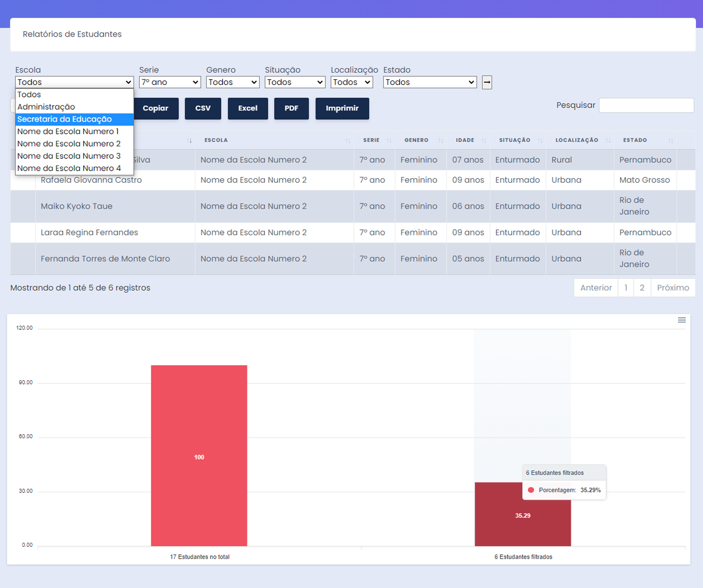Sort by Situação column arrows
703x588 pixels.
coord(540,141)
